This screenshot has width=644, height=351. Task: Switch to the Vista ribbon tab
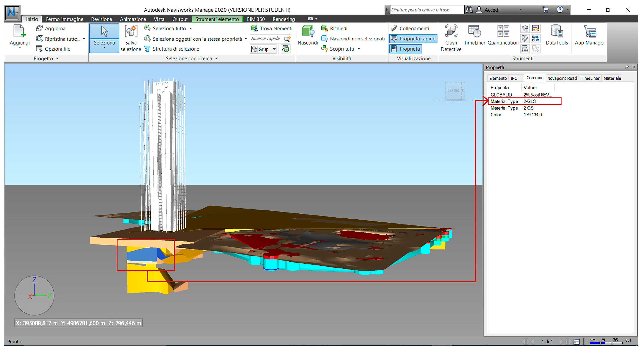(159, 19)
